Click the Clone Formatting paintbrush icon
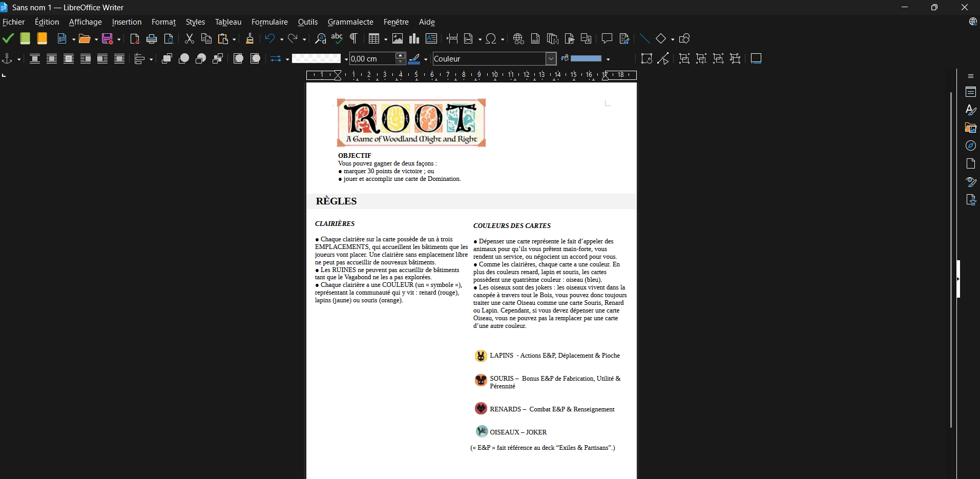This screenshot has width=980, height=479. (249, 39)
